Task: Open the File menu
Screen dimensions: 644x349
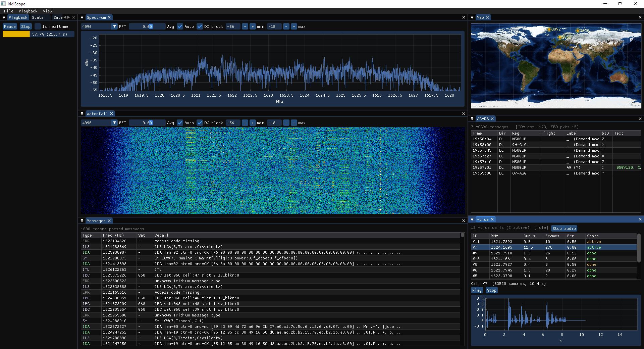Action: 9,11
